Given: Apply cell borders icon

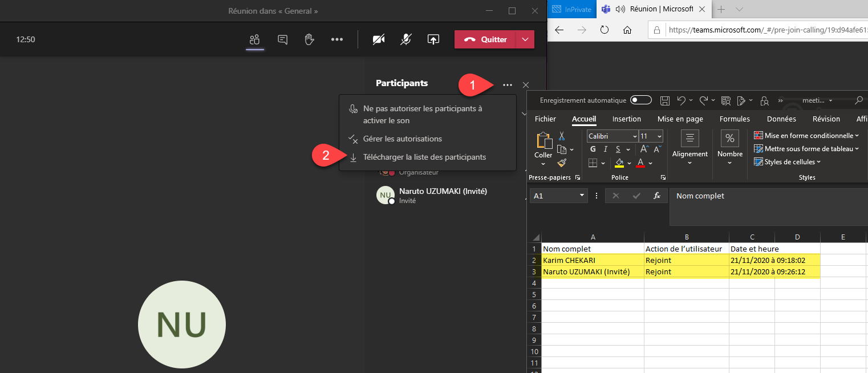Looking at the screenshot, I should point(593,163).
